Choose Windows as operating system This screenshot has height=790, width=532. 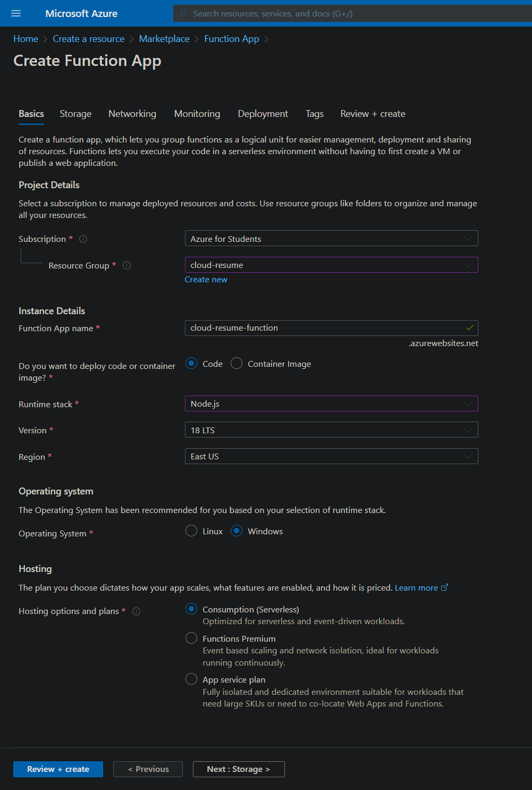click(237, 531)
